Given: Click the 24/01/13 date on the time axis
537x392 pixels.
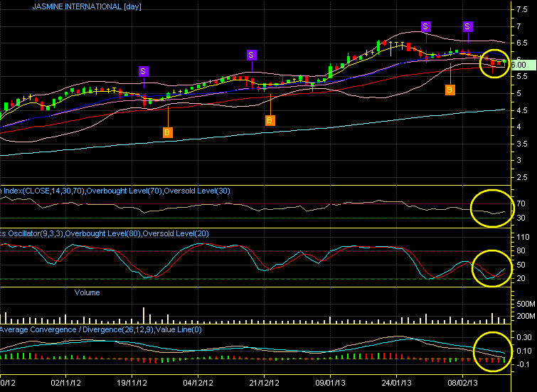Looking at the screenshot, I should [397, 383].
